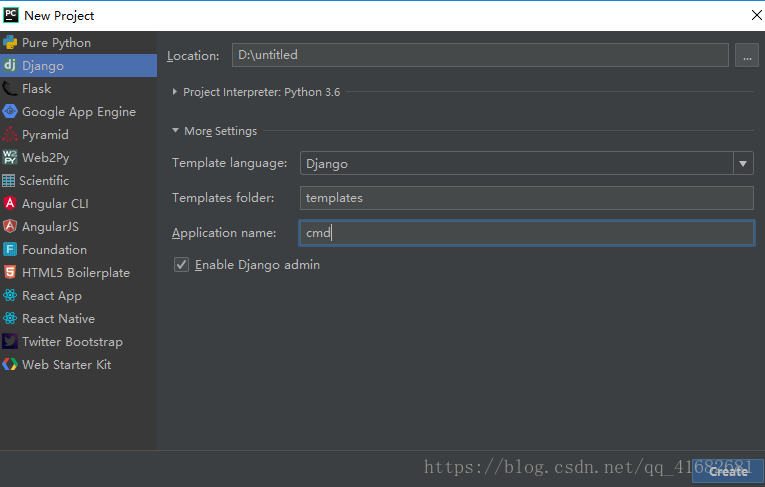Focus the Application name field containing cmd

tap(526, 233)
